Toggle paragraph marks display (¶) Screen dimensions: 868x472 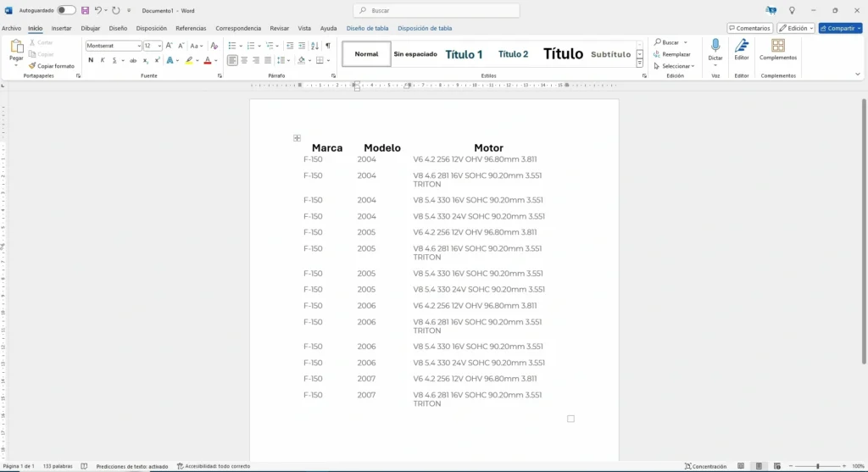pyautogui.click(x=328, y=46)
